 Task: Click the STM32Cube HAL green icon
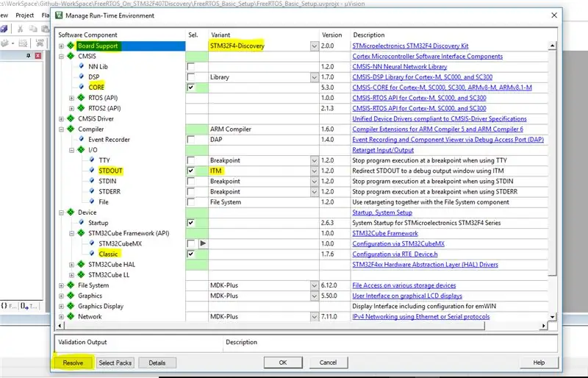(81, 264)
